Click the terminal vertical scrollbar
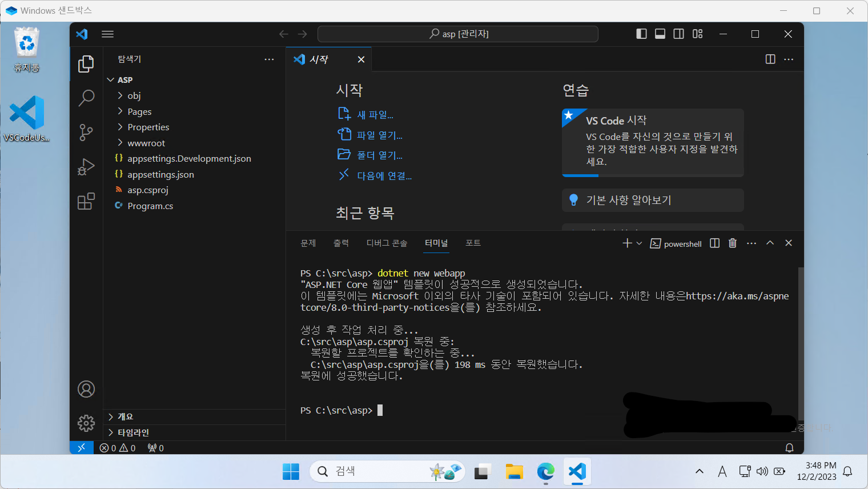The image size is (868, 489). click(801, 344)
